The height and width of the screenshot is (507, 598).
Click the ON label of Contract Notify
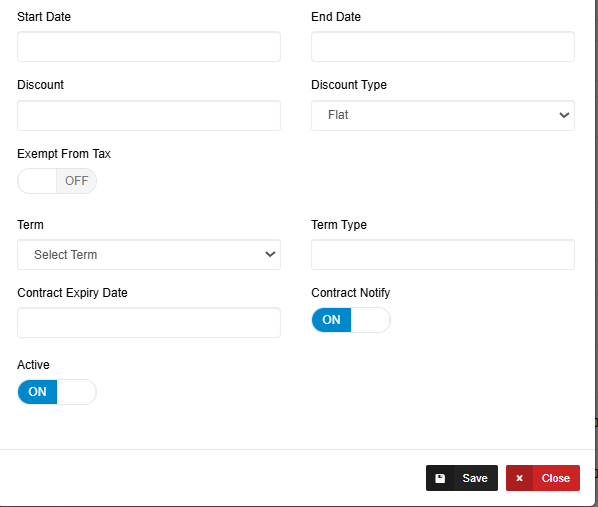point(331,320)
